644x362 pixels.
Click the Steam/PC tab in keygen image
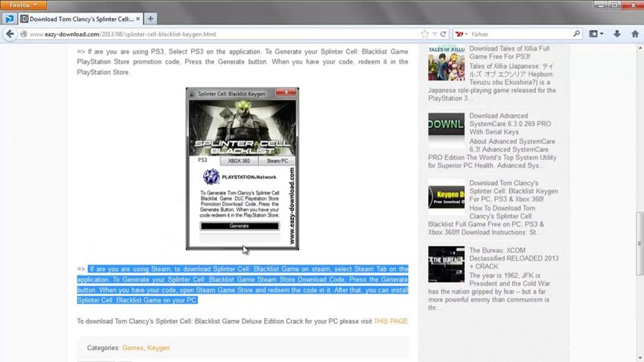(277, 161)
